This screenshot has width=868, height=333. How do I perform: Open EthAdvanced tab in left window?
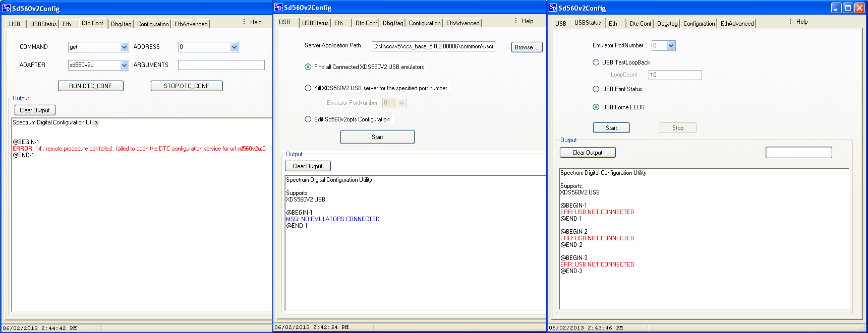coord(191,24)
